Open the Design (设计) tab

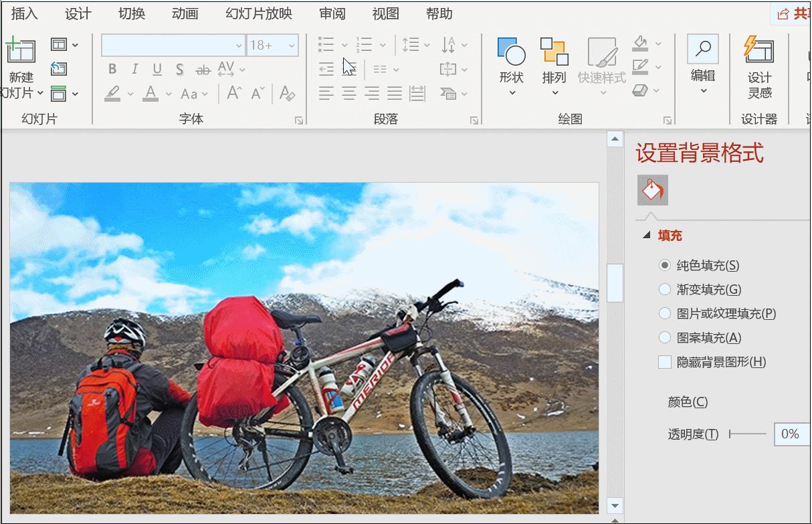point(78,13)
